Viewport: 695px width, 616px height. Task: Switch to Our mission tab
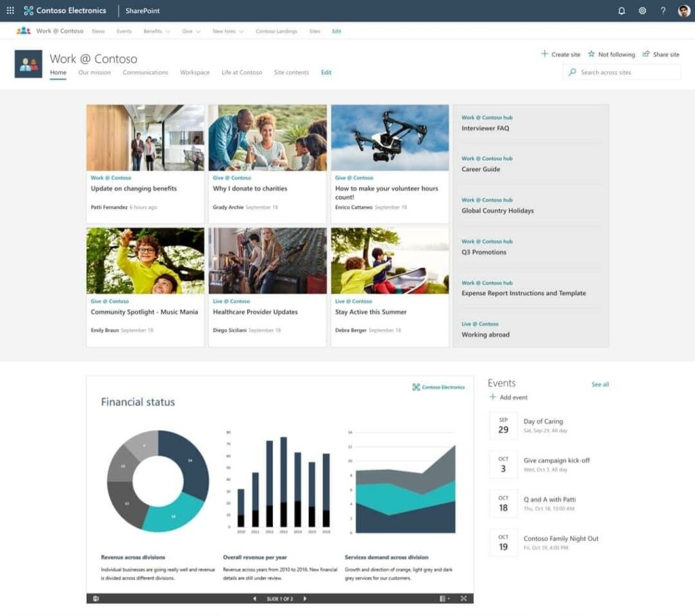click(x=94, y=72)
